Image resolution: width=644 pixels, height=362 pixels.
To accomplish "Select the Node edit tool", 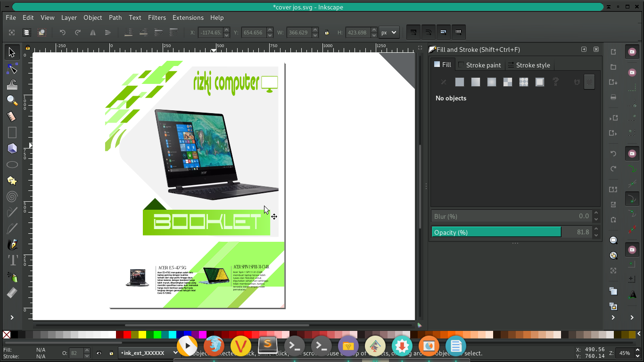I will tap(12, 69).
